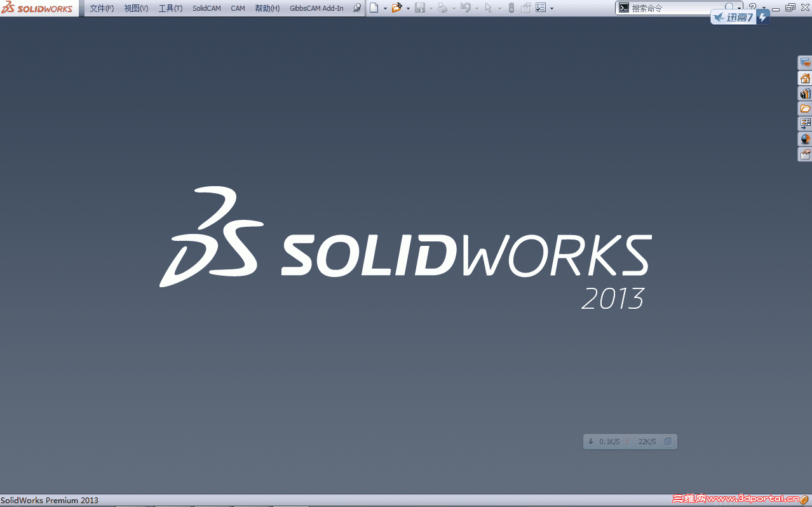Open the Appearances sphere task pane tab
812x507 pixels.
[x=805, y=139]
